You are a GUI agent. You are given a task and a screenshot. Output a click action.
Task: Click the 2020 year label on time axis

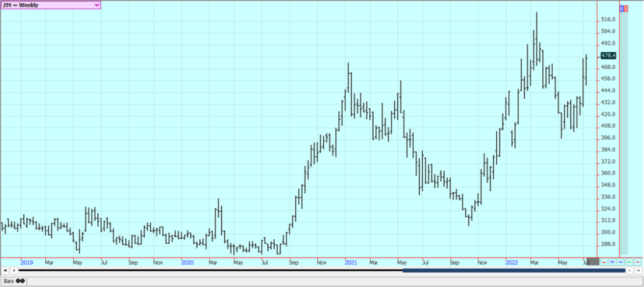coord(187,262)
